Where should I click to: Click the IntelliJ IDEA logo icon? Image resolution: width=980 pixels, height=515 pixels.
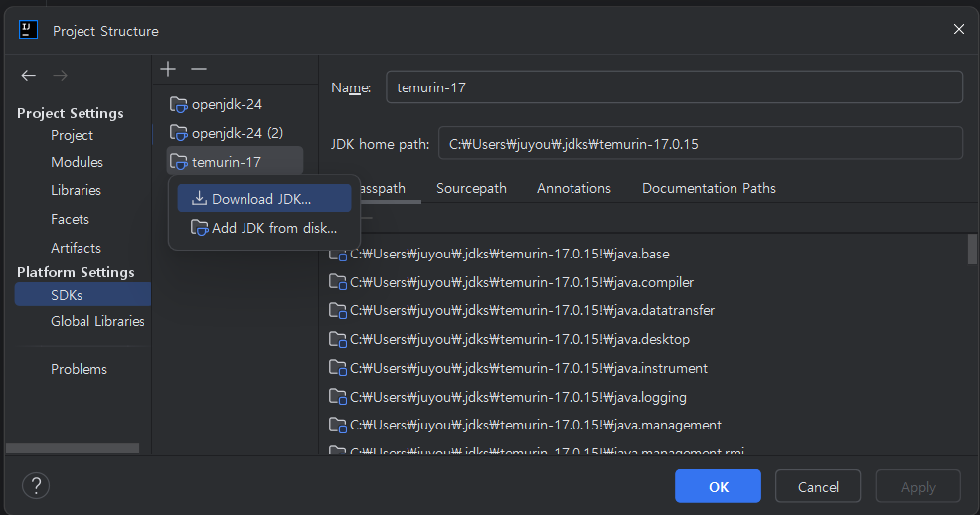tap(28, 30)
